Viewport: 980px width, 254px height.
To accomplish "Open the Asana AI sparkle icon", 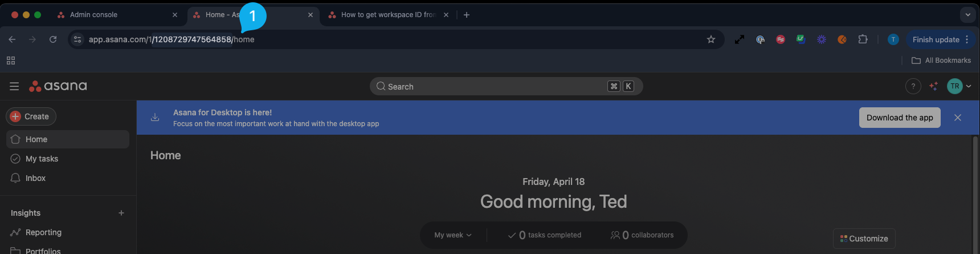I will (933, 86).
